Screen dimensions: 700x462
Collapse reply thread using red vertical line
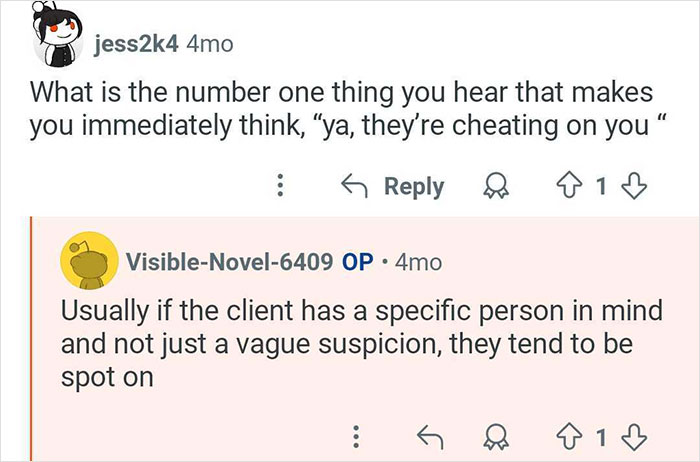click(31, 340)
